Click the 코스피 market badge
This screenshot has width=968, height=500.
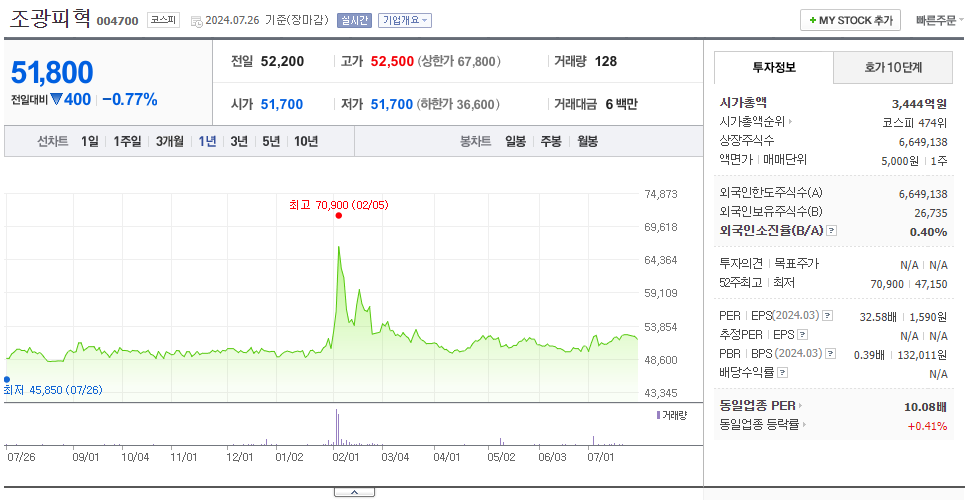point(163,20)
